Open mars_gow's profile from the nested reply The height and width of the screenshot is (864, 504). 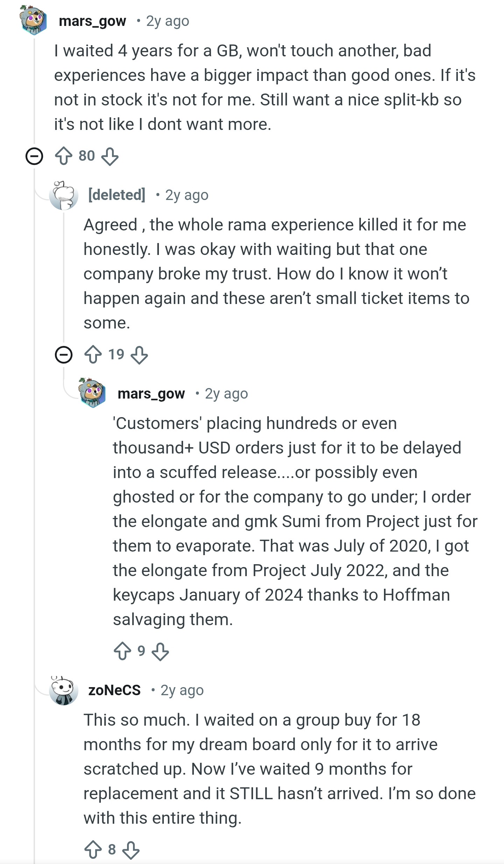coord(151,394)
